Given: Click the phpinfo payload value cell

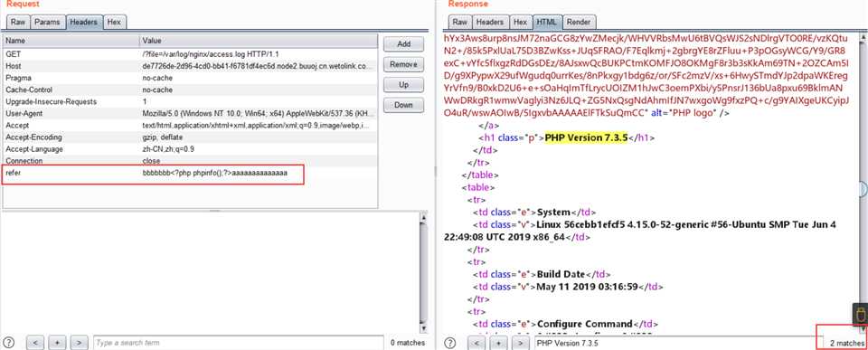Looking at the screenshot, I should (x=259, y=173).
